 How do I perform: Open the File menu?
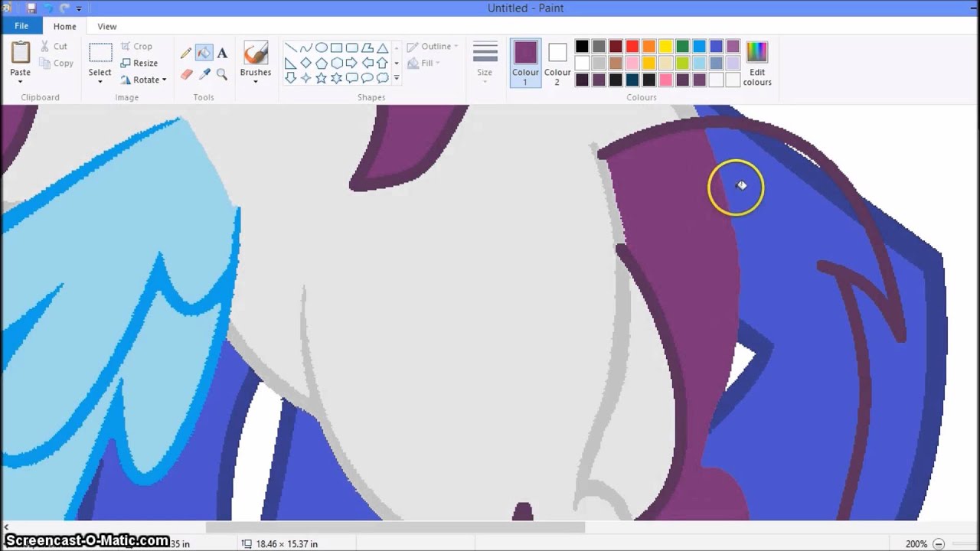click(21, 26)
